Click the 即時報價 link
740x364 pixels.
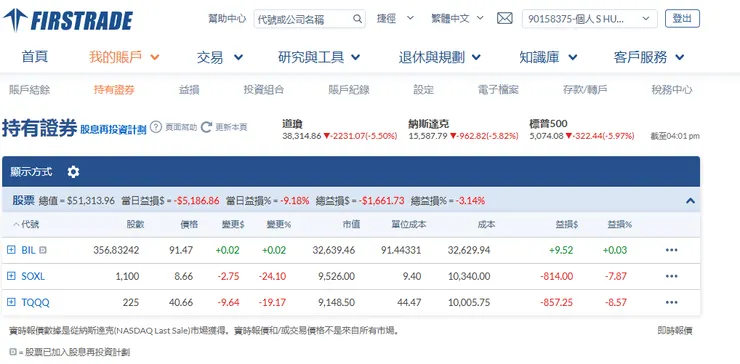tap(675, 330)
